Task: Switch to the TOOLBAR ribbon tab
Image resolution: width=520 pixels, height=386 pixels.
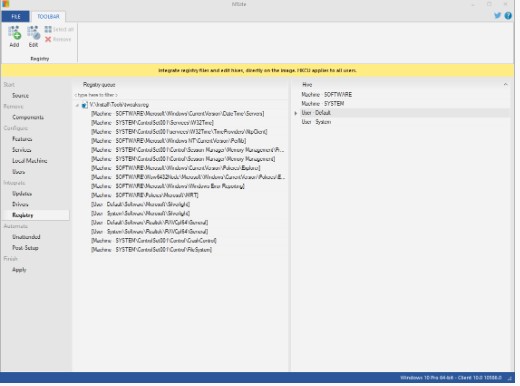Action: click(x=48, y=17)
